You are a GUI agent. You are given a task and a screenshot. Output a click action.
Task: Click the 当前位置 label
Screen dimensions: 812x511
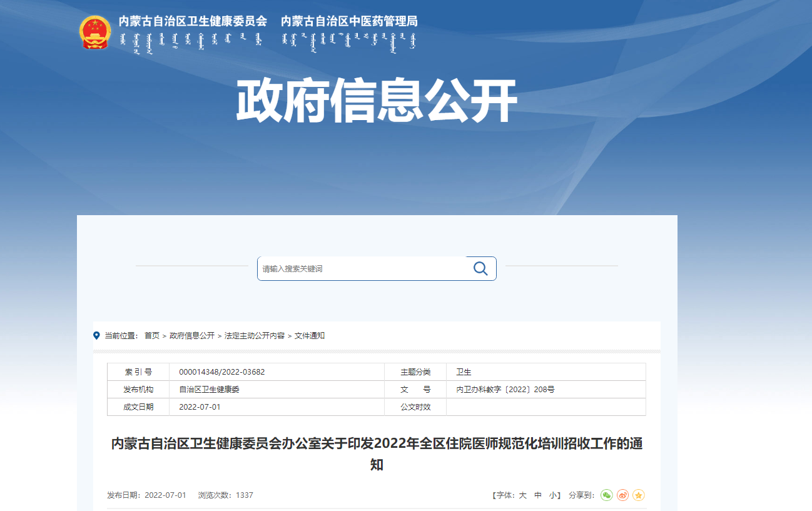[x=121, y=336]
